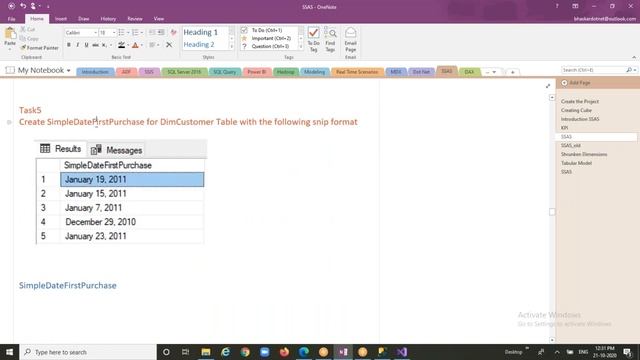The height and width of the screenshot is (360, 640).
Task: Clear all formatting with the eraser icon
Action: 173,32
